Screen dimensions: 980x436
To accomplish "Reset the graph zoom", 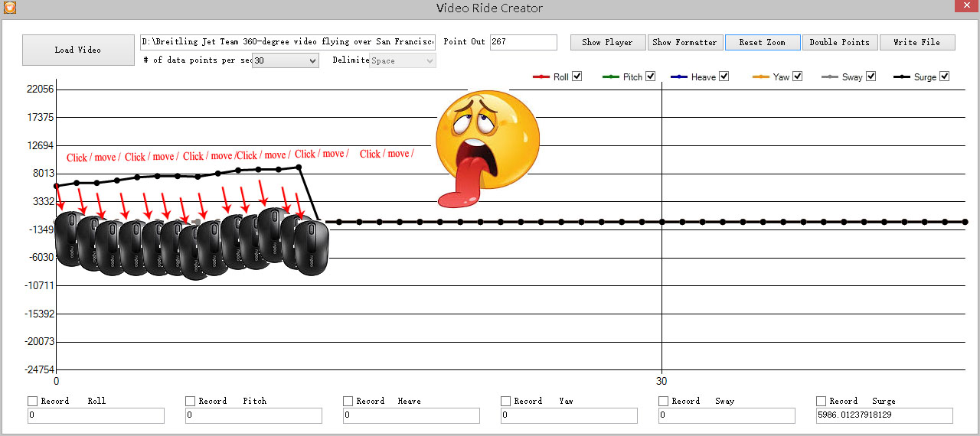I will click(763, 42).
